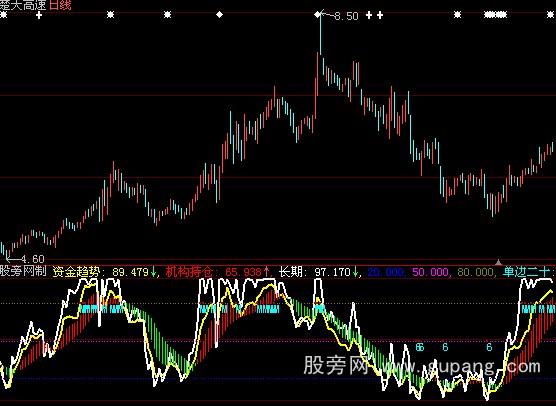Click the 股旁网制 indicator name
Viewport: 556px width, 406px height.
(x=23, y=272)
